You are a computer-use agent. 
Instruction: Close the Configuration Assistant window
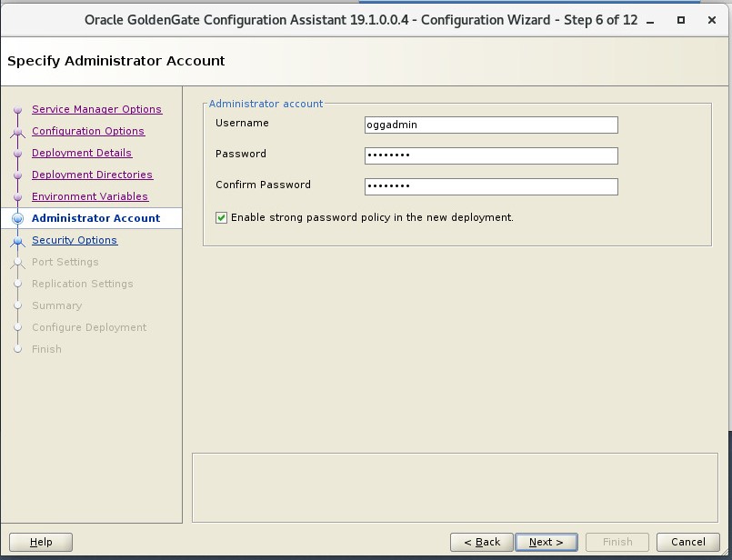(712, 20)
